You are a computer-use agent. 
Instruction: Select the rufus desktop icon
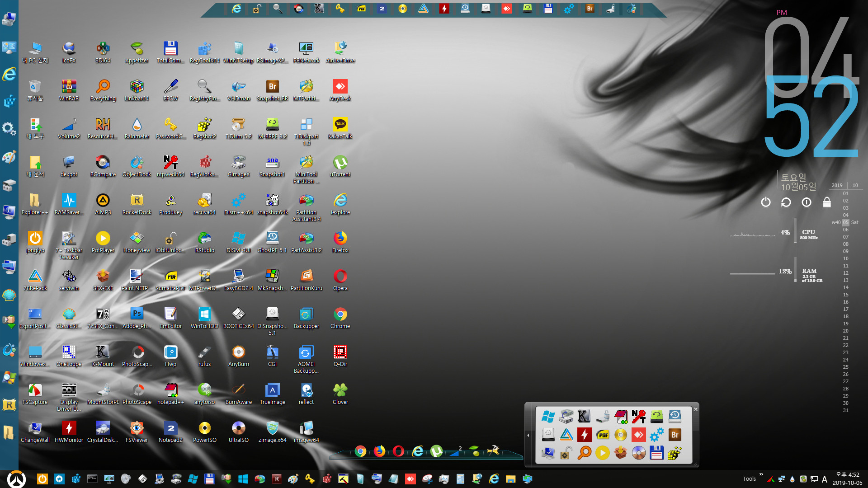coord(204,356)
